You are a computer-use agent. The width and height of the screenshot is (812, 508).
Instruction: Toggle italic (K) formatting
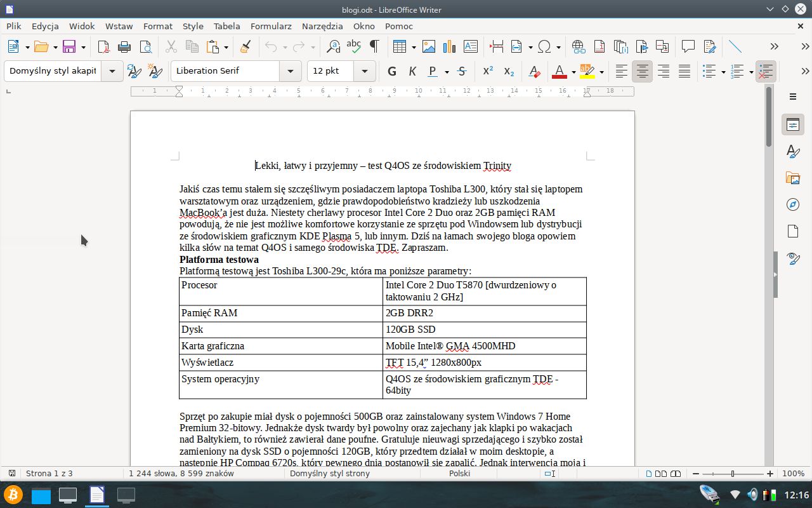[x=413, y=71]
